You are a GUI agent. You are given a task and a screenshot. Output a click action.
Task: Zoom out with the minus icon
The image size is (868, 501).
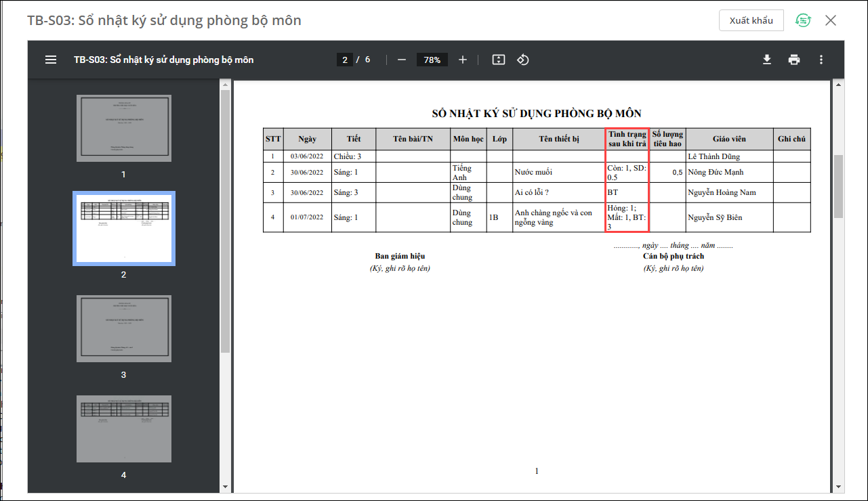point(402,60)
